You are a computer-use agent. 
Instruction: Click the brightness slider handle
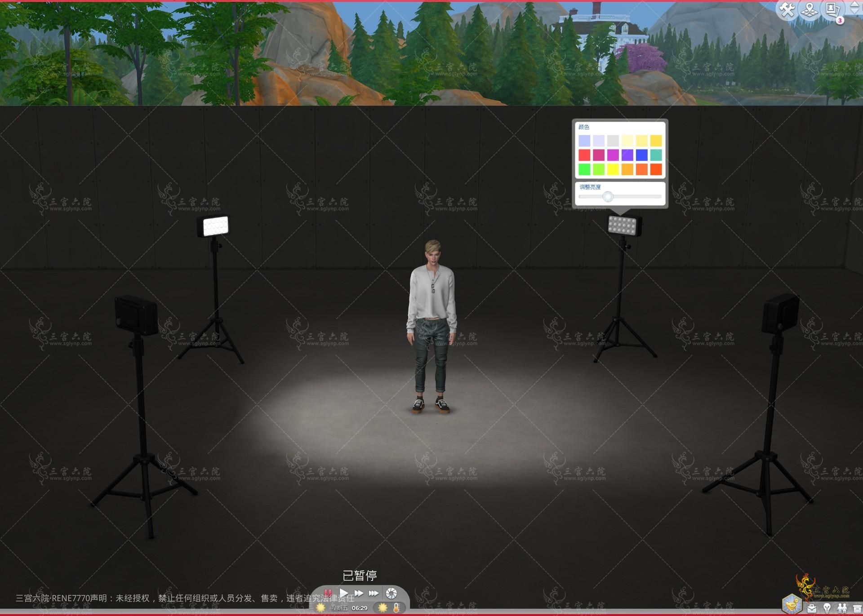[x=608, y=196]
